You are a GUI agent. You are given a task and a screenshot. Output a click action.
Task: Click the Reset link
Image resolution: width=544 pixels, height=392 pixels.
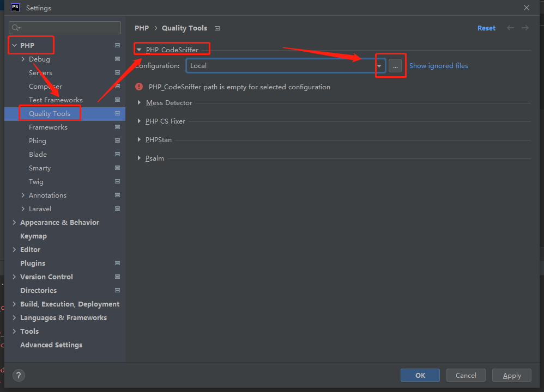click(486, 28)
